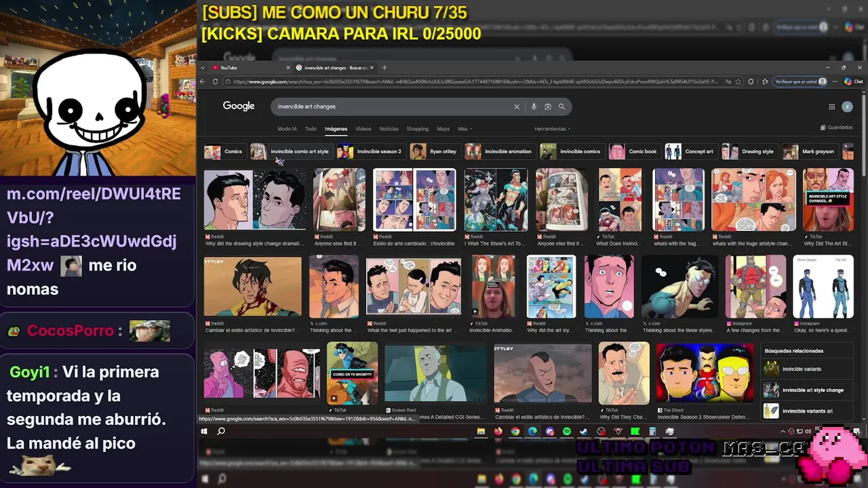The height and width of the screenshot is (488, 868).
Task: Open File Explorer from the taskbar
Action: point(481,431)
